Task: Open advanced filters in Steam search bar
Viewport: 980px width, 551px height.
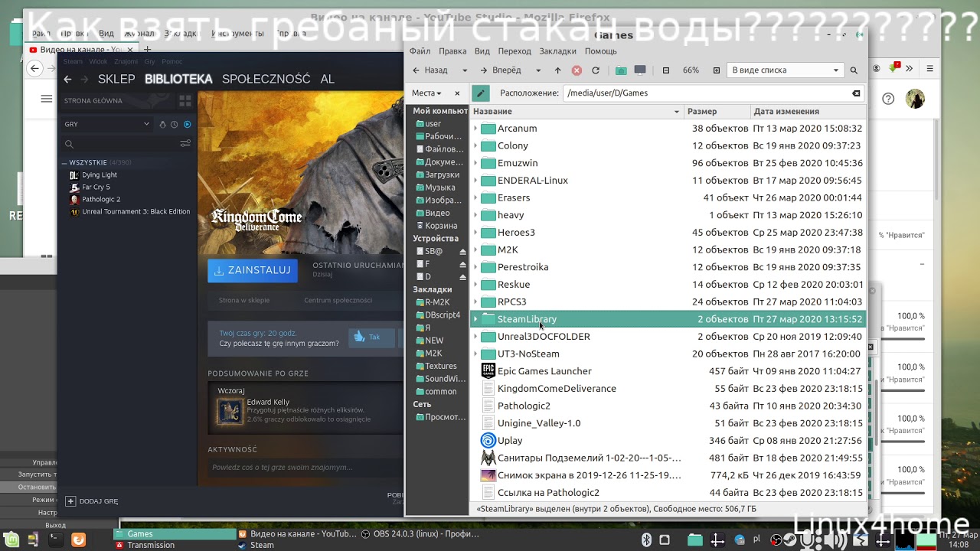Action: 185,144
